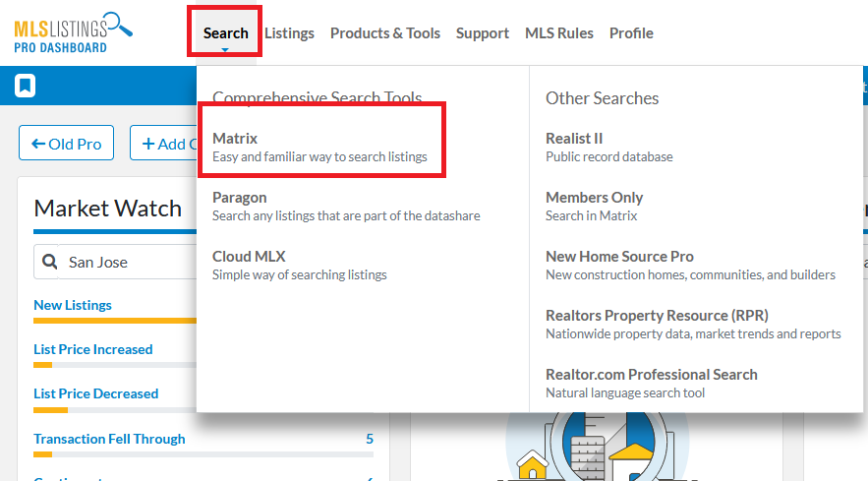Viewport: 868px width, 481px height.
Task: Open New Home Source Pro
Action: tap(690, 266)
